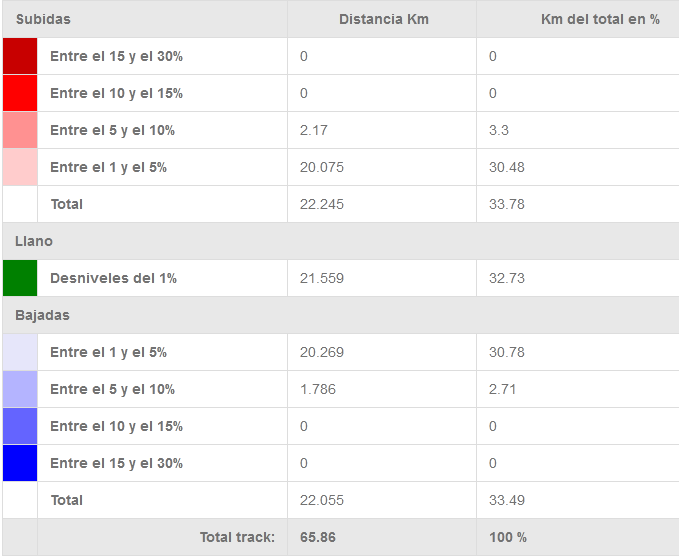
Task: Click the dark red 15–30% climb swatch
Action: [20, 56]
